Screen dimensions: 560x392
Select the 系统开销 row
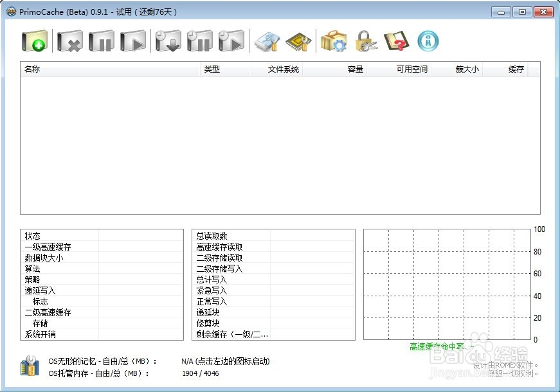102,334
